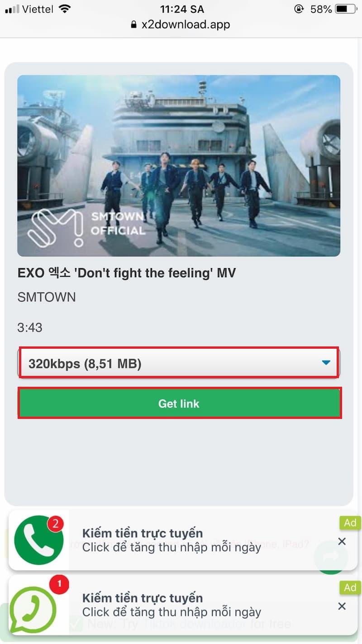
Task: Dismiss the WhatsApp ad with its X button
Action: (342, 606)
